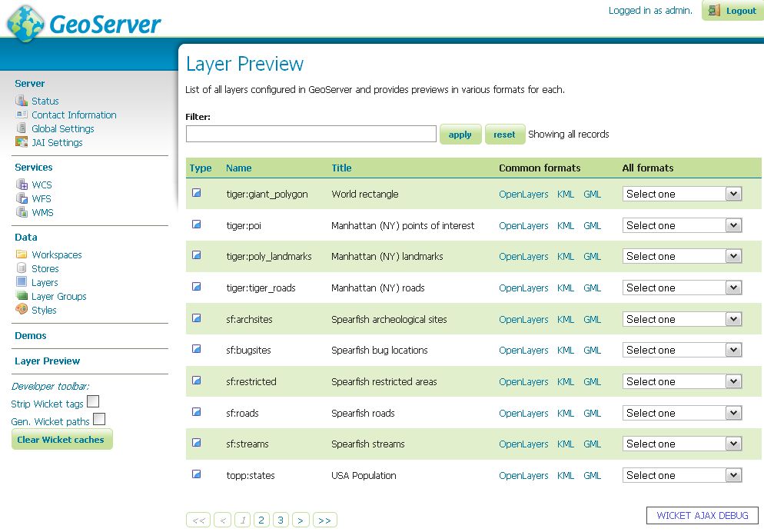Log out using the Logout button

[732, 10]
